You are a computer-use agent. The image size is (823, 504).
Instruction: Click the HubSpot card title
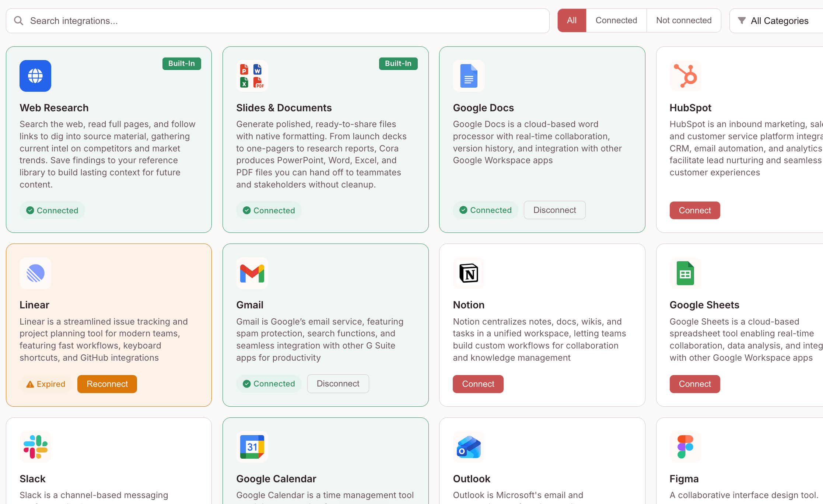click(690, 108)
